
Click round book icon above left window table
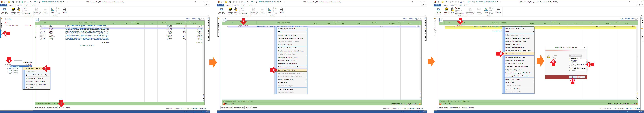click(x=37, y=20)
